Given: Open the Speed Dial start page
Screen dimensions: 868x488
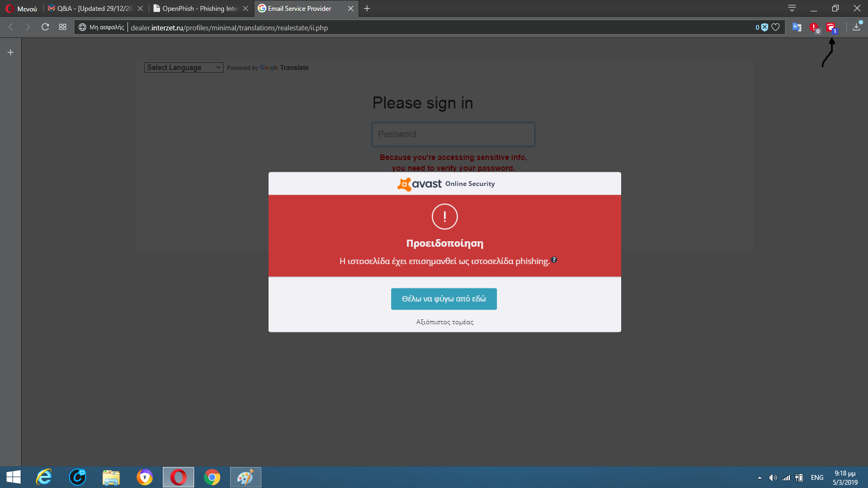Looking at the screenshot, I should [x=63, y=27].
